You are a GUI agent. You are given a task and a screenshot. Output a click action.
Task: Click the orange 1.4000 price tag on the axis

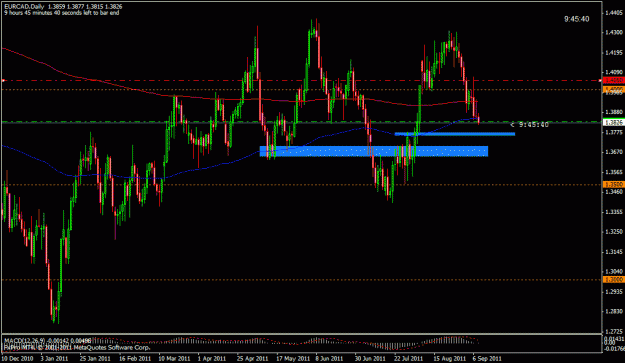pos(614,88)
